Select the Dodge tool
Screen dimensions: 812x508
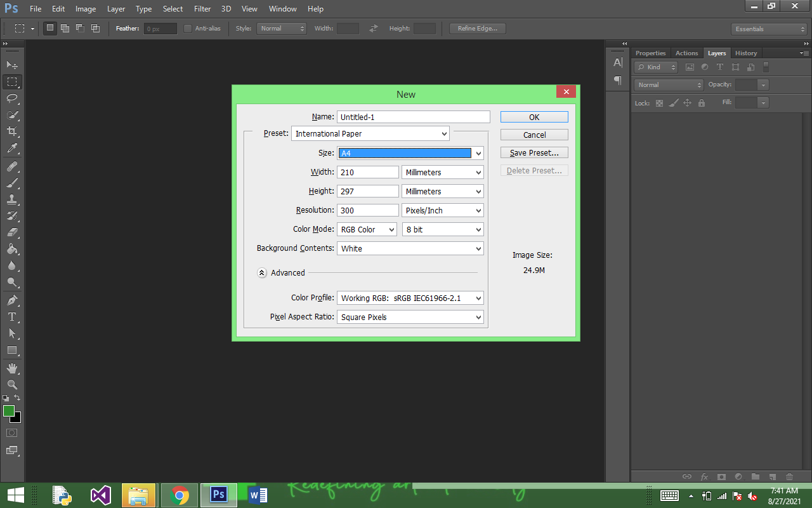pos(12,282)
